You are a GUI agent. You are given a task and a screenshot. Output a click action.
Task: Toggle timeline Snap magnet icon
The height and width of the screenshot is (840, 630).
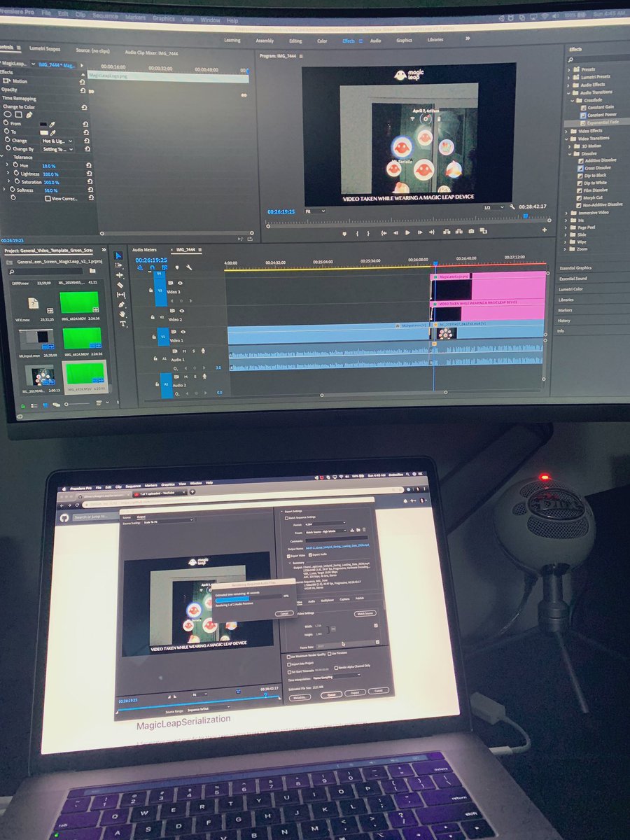click(x=152, y=267)
